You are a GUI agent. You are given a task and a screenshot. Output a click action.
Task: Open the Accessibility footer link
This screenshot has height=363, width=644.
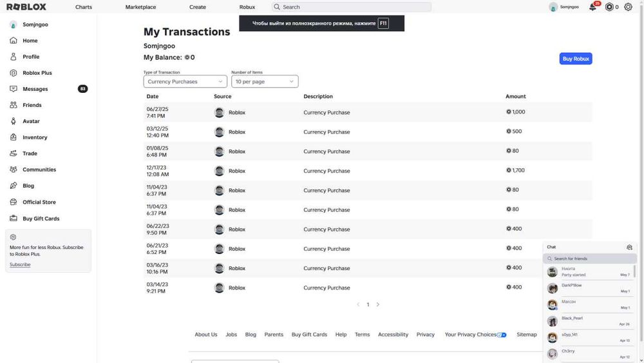pyautogui.click(x=393, y=335)
